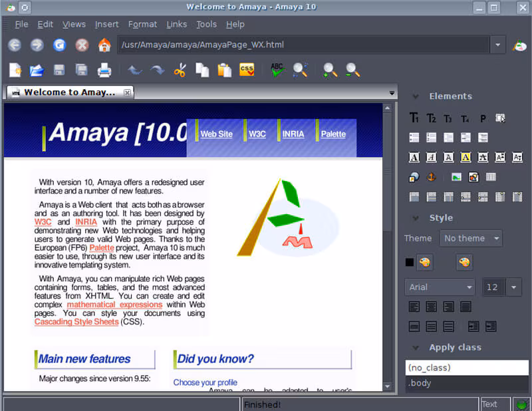Insert a T1 heading element
This screenshot has height=411, width=532.
click(x=414, y=118)
